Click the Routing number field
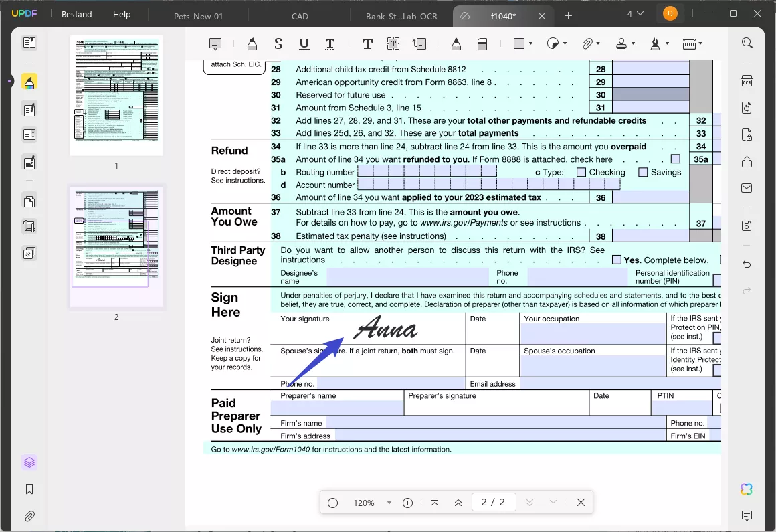Viewport: 776px width, 532px height. pyautogui.click(x=427, y=172)
